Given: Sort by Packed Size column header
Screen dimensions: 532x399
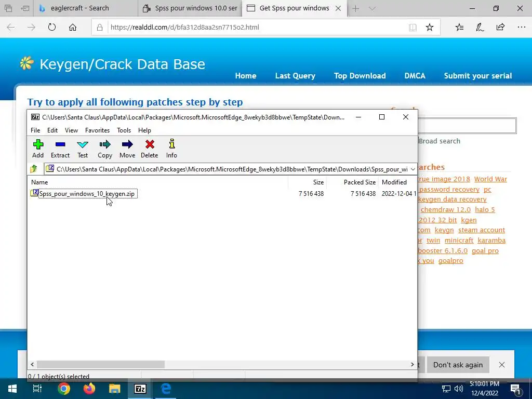Looking at the screenshot, I should [360, 182].
